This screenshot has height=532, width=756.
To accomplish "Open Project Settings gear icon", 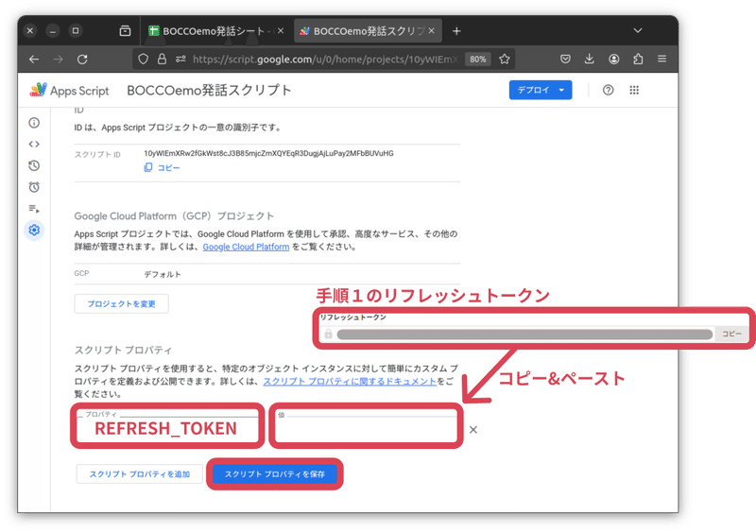I will coord(34,230).
